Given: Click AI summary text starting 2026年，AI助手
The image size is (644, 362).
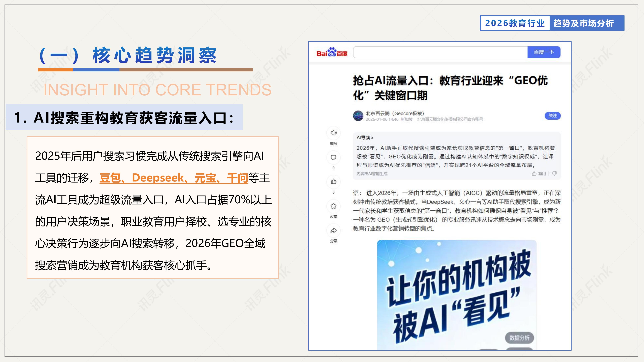Looking at the screenshot, I should pos(456,156).
